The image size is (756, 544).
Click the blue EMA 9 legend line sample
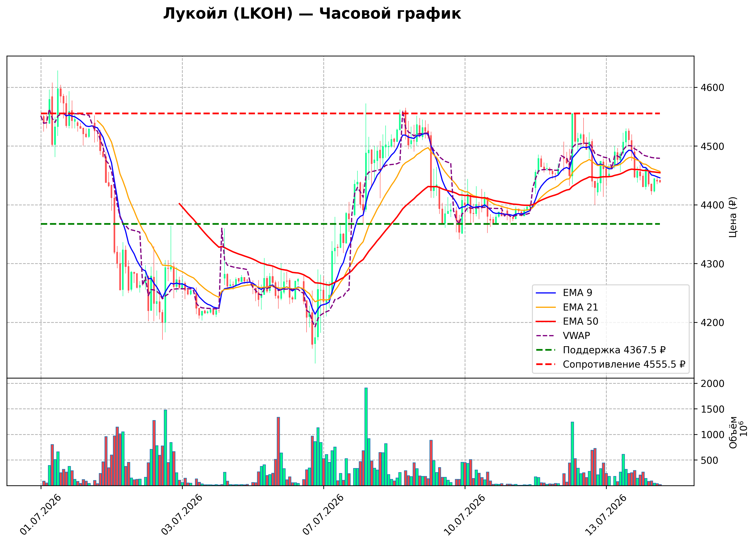pyautogui.click(x=546, y=293)
